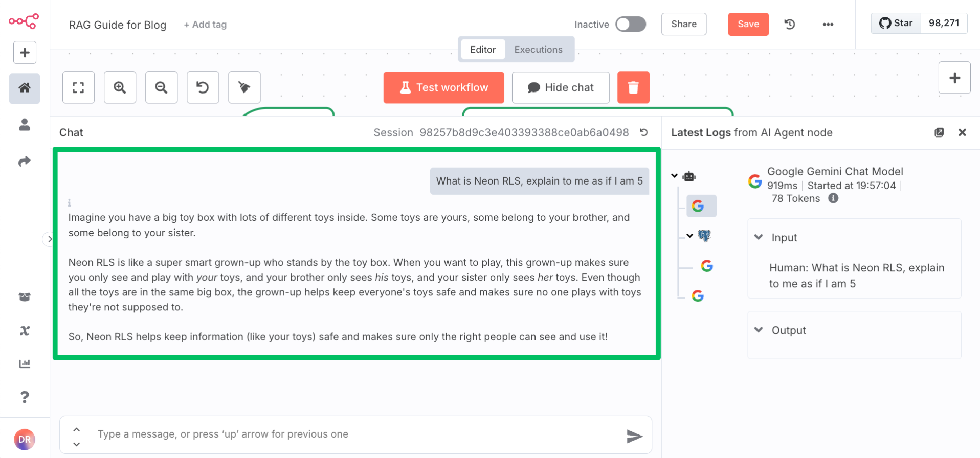Switch to the Executions tab
The image size is (980, 458).
point(538,50)
